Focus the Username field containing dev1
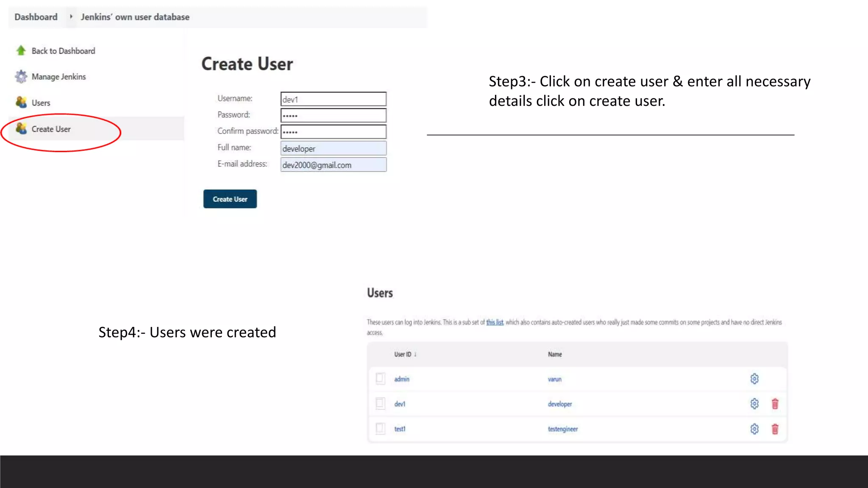This screenshot has height=488, width=868. point(334,99)
